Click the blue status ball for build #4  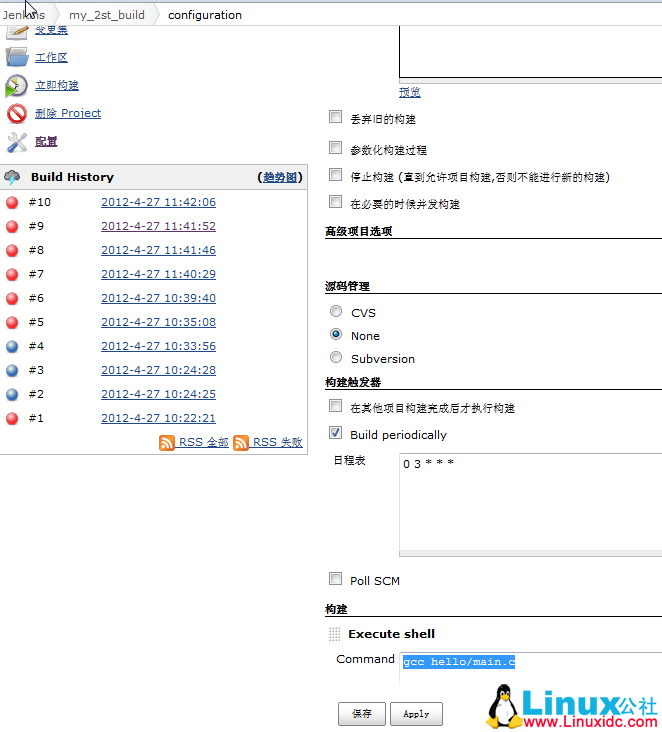tap(13, 346)
